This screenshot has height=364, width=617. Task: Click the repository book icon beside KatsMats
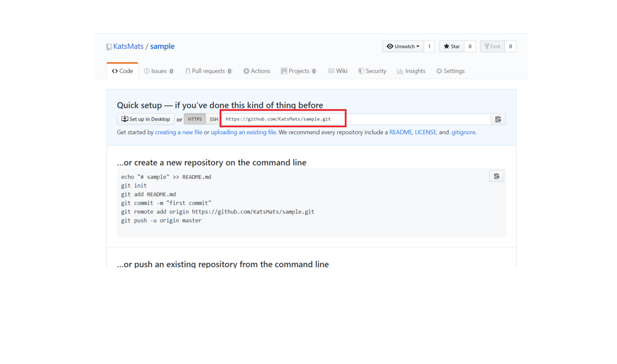point(109,47)
